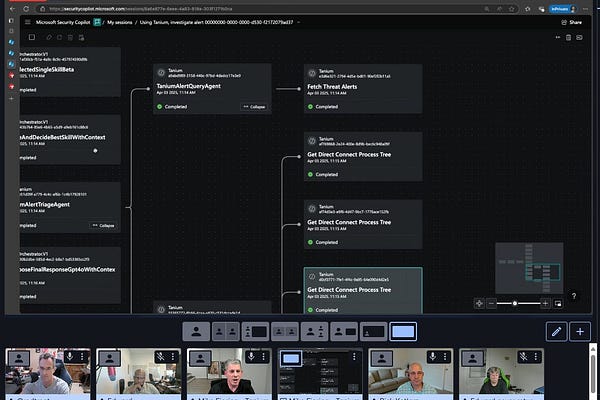
Task: Click the fit-to-view icon left of zoom slider
Action: click(x=479, y=304)
